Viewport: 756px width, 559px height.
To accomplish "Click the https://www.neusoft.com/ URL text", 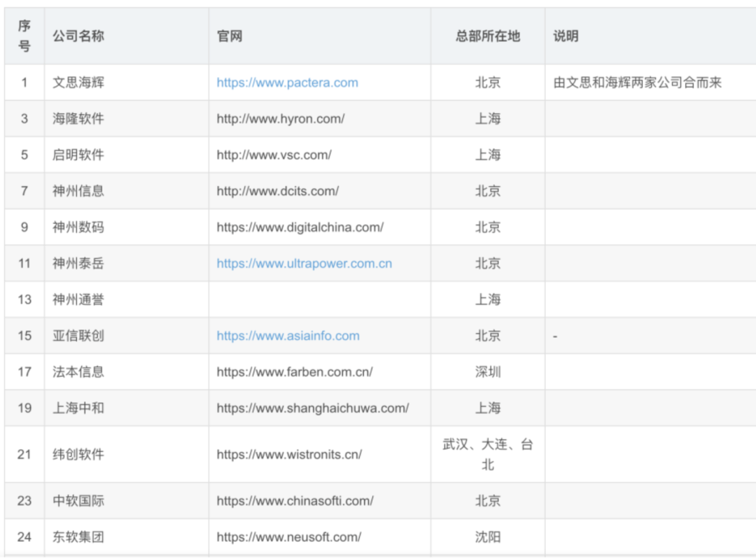I will [x=289, y=537].
